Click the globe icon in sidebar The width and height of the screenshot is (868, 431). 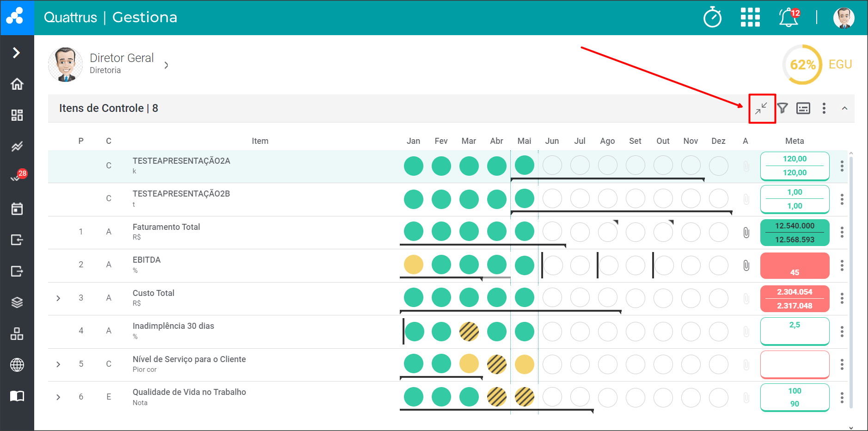[x=17, y=365]
